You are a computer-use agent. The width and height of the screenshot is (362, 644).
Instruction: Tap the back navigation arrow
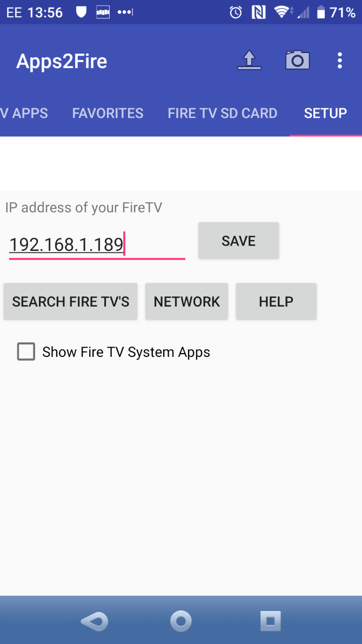[x=94, y=621]
